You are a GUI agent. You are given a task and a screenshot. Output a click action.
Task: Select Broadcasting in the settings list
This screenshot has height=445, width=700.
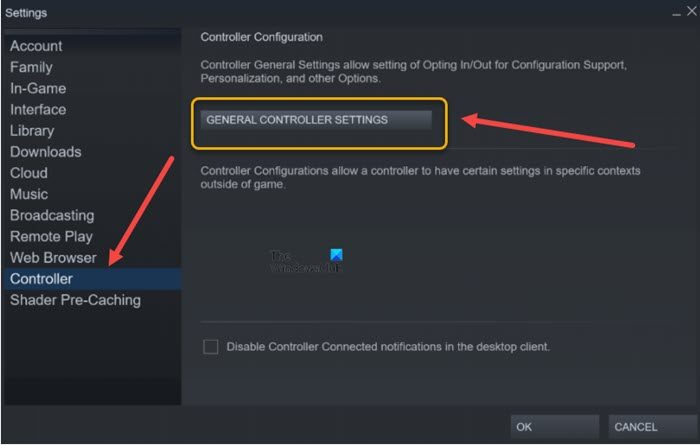click(x=52, y=216)
